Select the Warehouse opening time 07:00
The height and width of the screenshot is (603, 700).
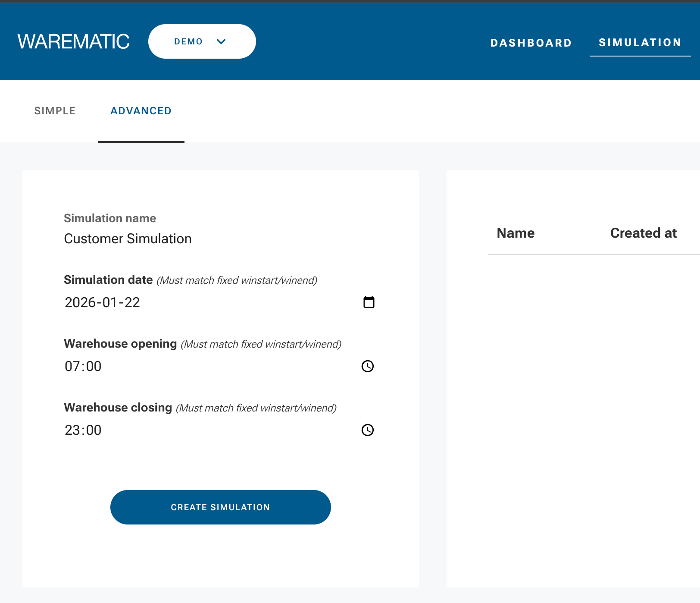83,366
